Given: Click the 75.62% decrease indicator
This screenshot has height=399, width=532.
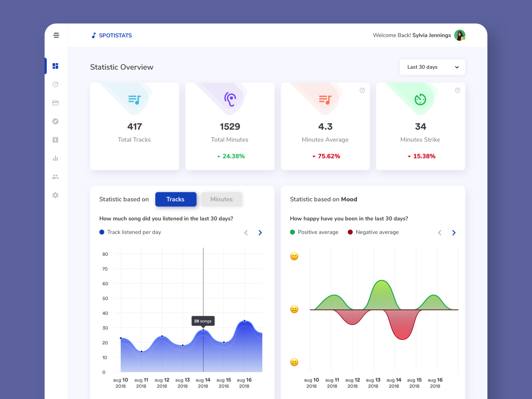Looking at the screenshot, I should pyautogui.click(x=326, y=156).
